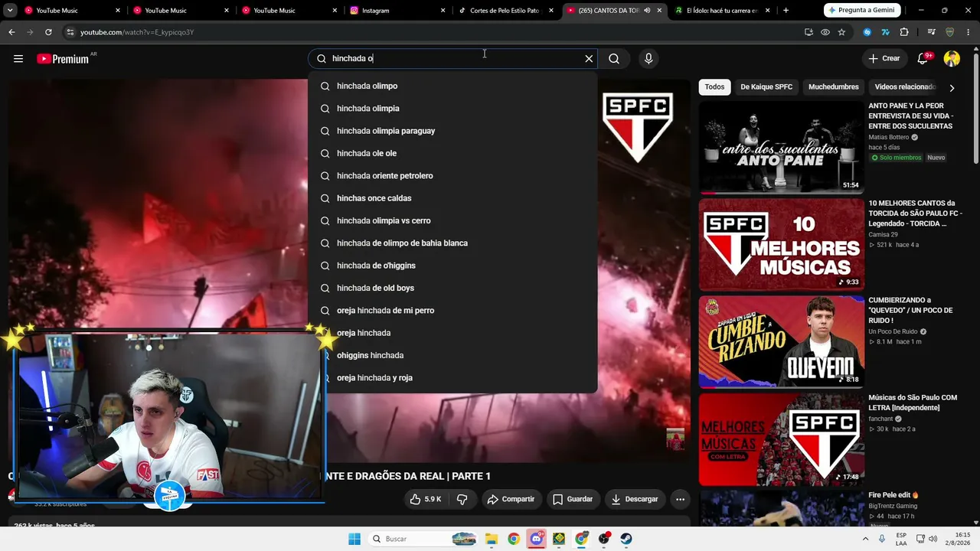Show more filter chips with arrow
This screenshot has height=551, width=980.
pyautogui.click(x=952, y=87)
